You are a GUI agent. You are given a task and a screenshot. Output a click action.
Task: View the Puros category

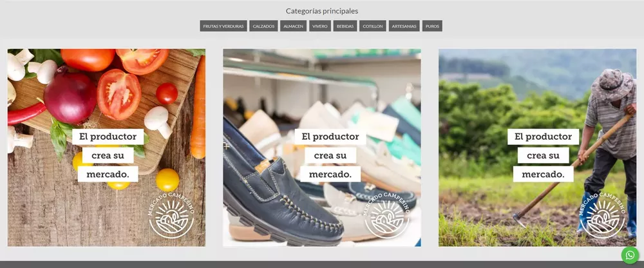click(433, 26)
